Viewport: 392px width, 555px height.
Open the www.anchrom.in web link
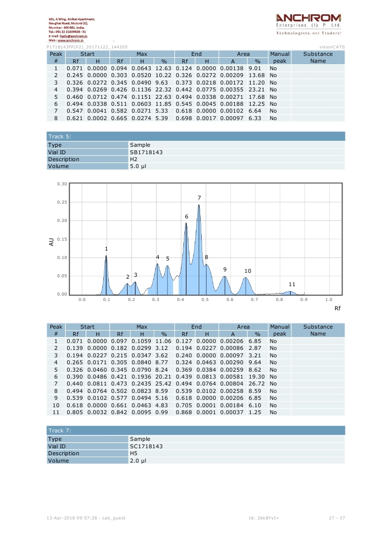(x=70, y=41)
